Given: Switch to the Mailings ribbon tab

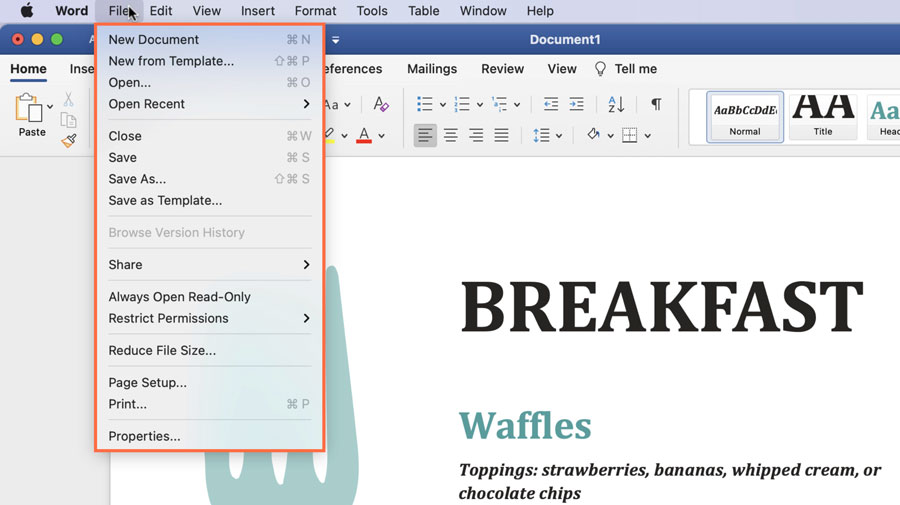Looking at the screenshot, I should tap(432, 69).
